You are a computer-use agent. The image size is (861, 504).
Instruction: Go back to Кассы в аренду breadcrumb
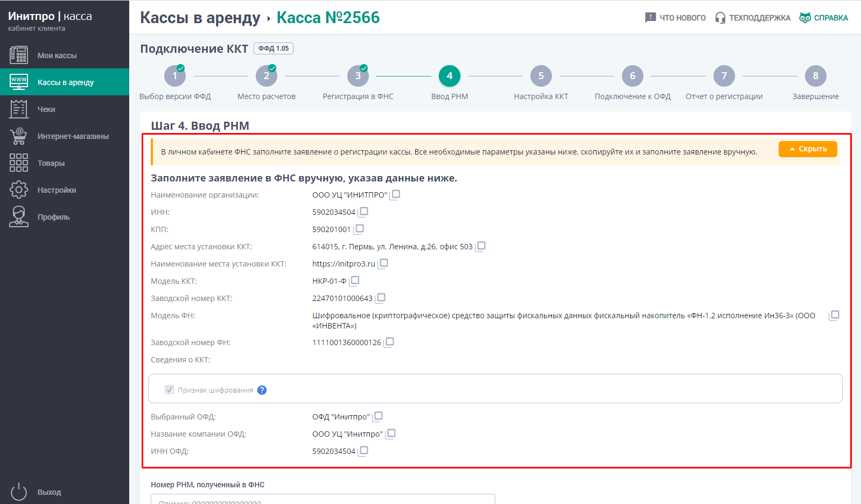200,18
